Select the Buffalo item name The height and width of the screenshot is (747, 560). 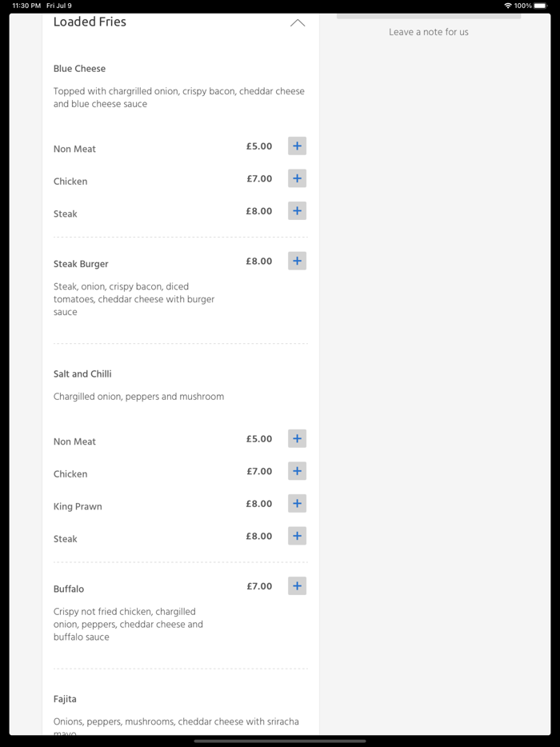[69, 589]
